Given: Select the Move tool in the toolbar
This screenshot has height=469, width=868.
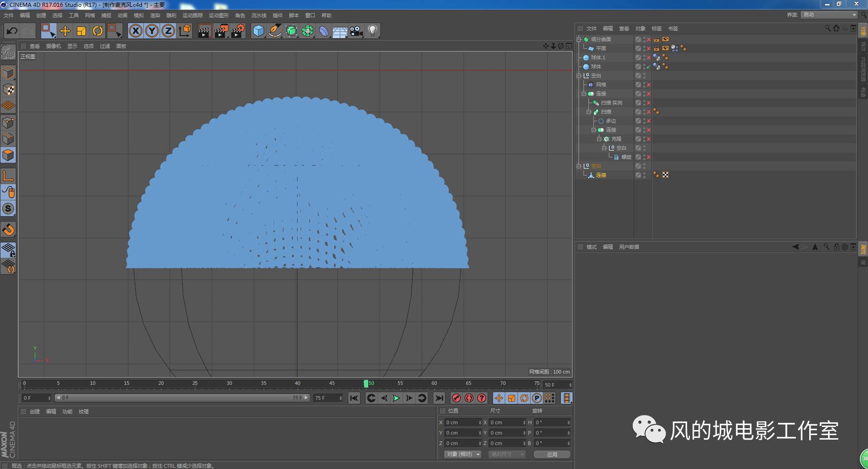Looking at the screenshot, I should coord(65,31).
